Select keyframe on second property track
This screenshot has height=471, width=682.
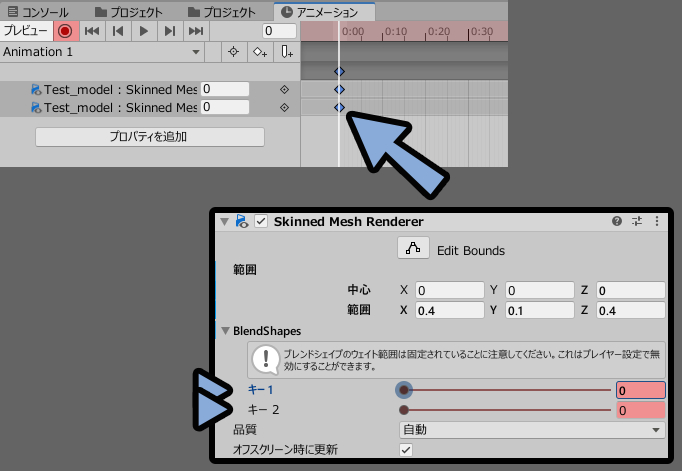tap(339, 107)
